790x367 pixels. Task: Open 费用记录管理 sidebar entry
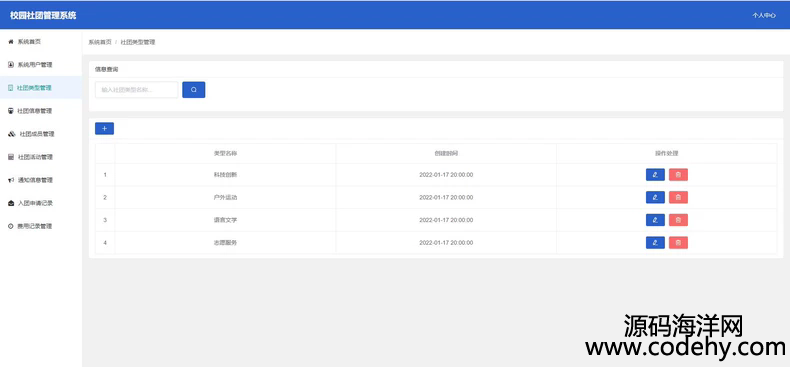pos(41,226)
